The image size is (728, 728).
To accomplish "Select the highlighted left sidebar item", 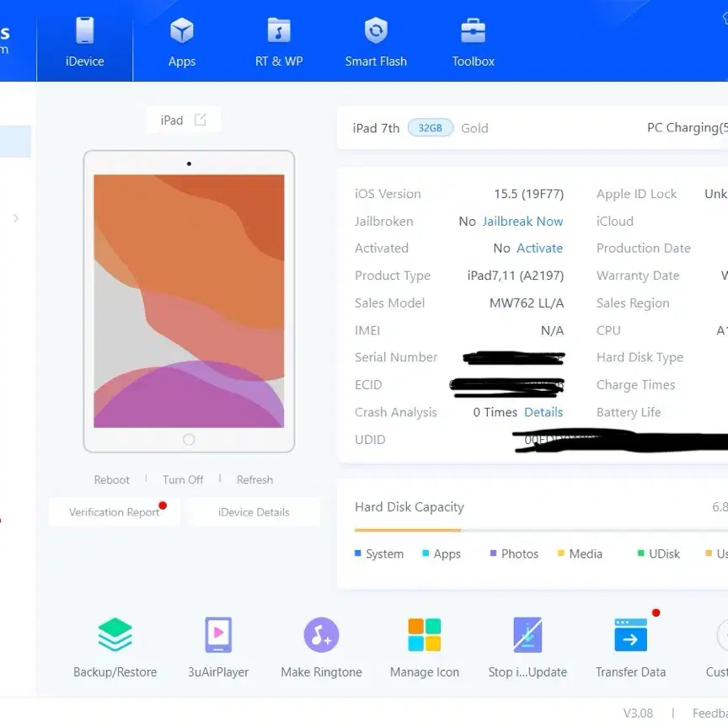I will click(x=15, y=142).
